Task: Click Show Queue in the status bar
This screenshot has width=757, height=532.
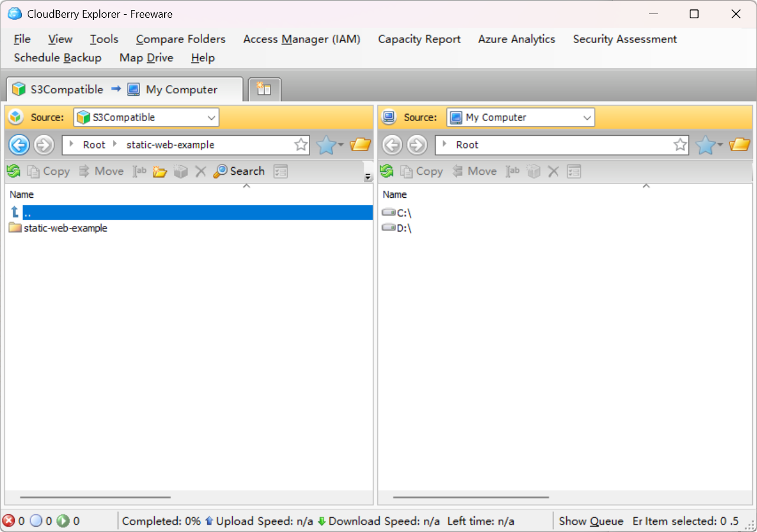Action: [x=590, y=521]
